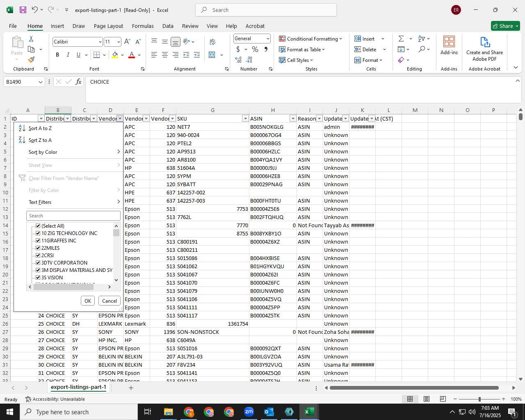This screenshot has width=525, height=420.
Task: Cancel the filter menu
Action: (x=110, y=301)
